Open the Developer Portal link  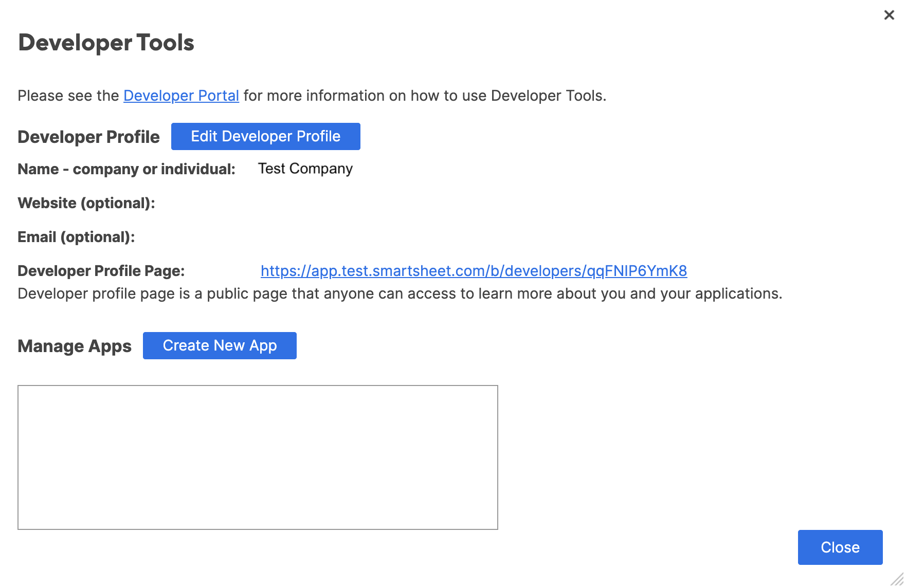181,96
